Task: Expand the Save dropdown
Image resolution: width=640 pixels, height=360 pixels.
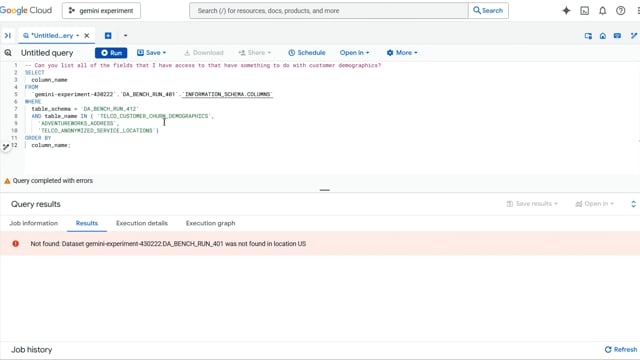Action: [x=151, y=53]
